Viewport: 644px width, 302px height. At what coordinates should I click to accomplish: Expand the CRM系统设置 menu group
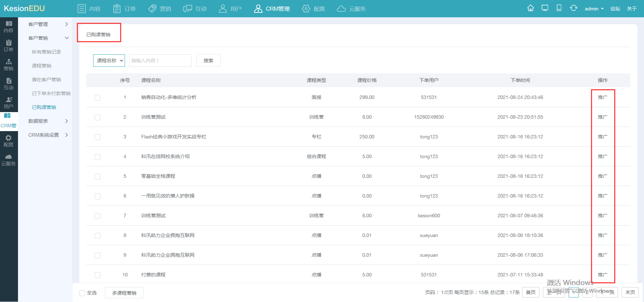click(48, 135)
